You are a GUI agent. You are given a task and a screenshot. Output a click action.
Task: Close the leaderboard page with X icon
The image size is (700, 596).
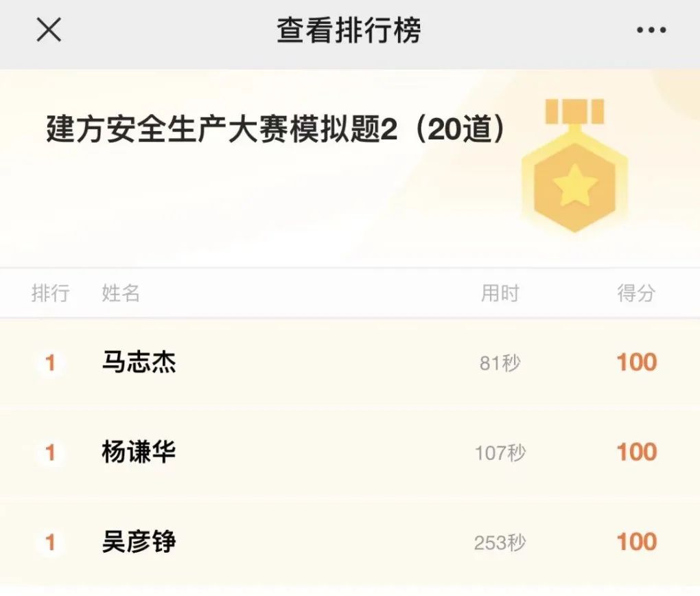coord(49,30)
